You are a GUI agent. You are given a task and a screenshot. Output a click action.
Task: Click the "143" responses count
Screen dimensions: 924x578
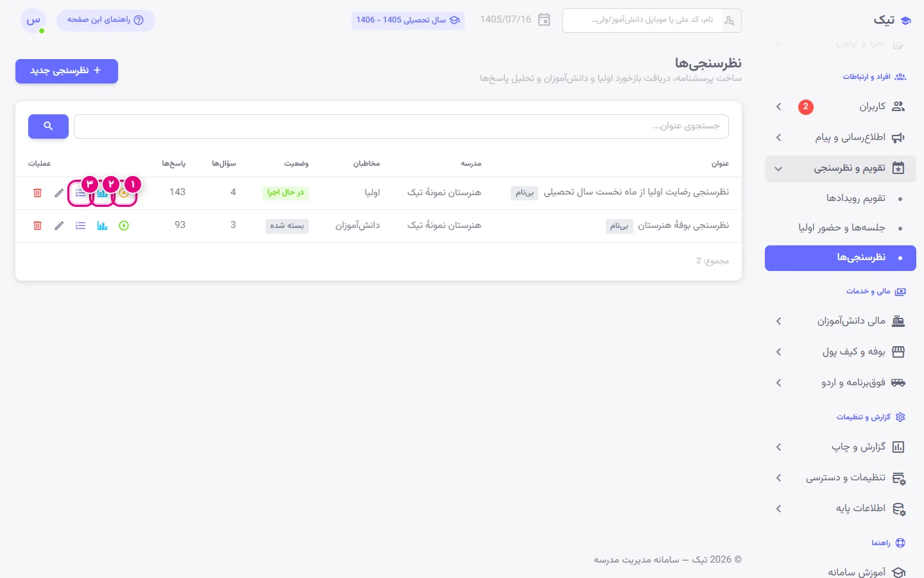point(178,192)
